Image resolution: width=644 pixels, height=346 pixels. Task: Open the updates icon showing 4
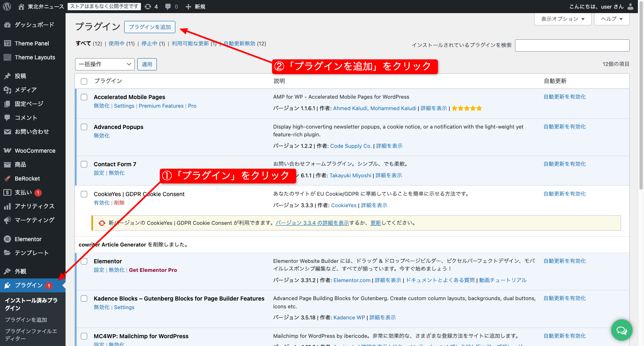pos(148,7)
